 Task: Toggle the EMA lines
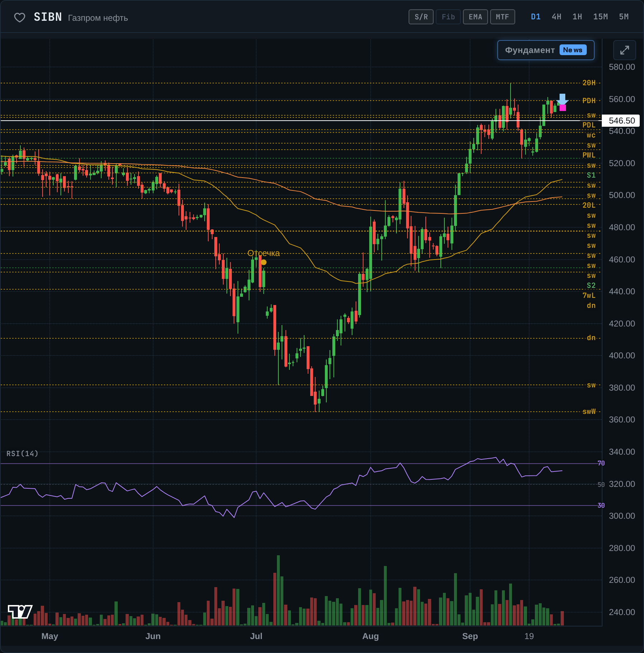pyautogui.click(x=475, y=17)
